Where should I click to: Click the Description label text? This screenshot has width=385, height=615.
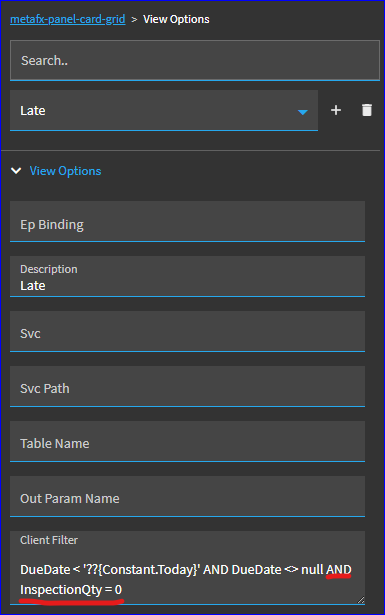tap(49, 269)
